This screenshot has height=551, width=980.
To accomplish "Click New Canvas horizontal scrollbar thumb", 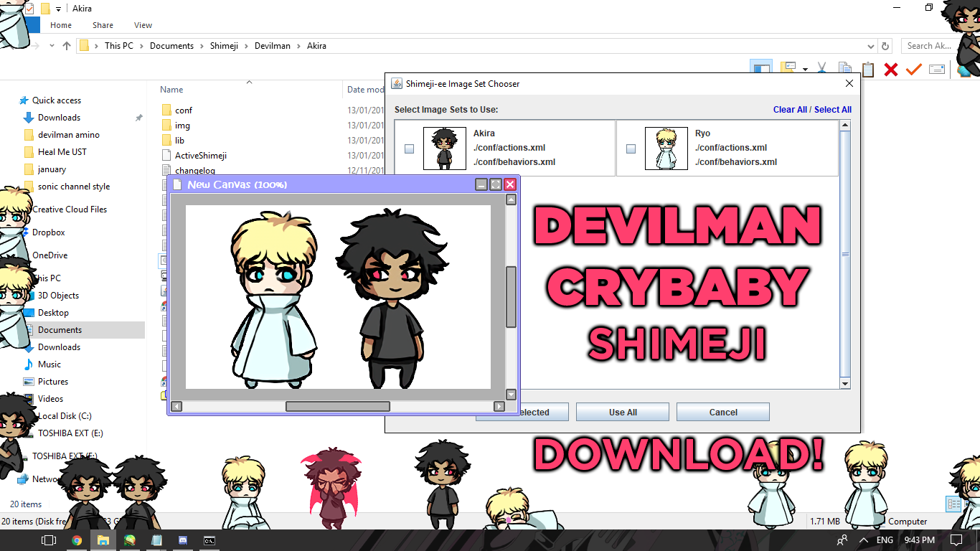I will [338, 406].
